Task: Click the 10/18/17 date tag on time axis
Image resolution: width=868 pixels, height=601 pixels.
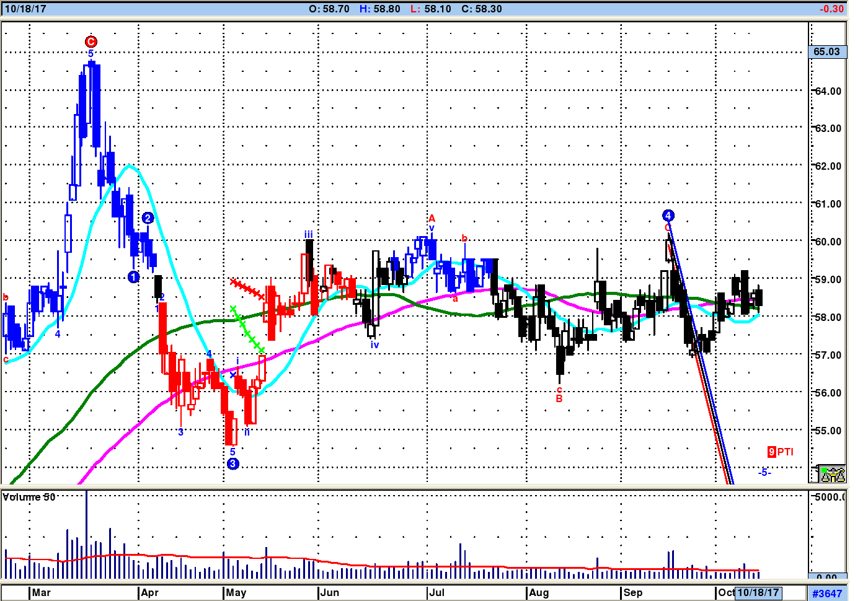Action: (758, 592)
